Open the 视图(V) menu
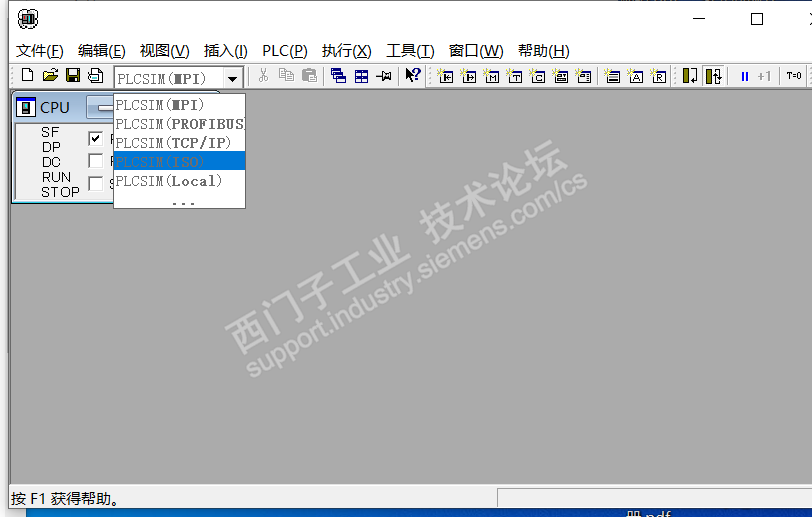The width and height of the screenshot is (812, 517). 164,51
